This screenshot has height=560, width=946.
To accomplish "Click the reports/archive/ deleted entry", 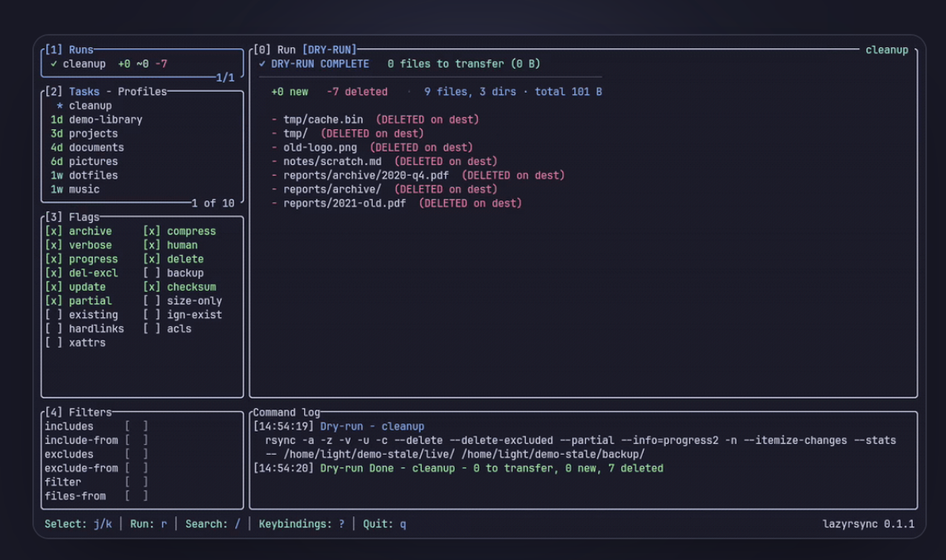I will click(384, 189).
